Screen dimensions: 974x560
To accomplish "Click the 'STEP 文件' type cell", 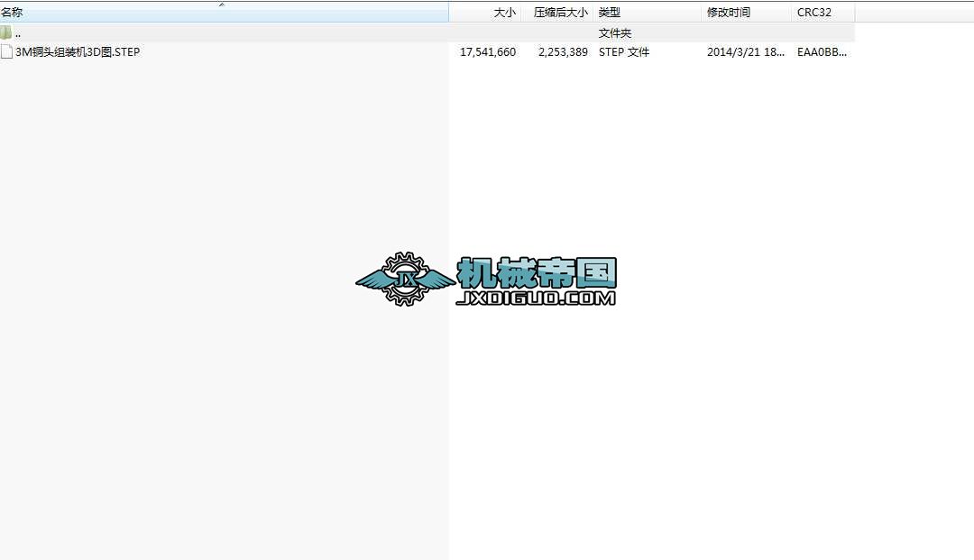I will 624,52.
